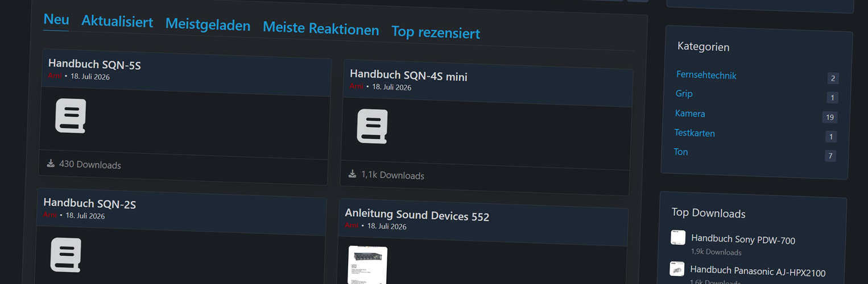Switch to the Meistgeladen tab
Viewport: 868px width, 284px height.
(x=208, y=25)
